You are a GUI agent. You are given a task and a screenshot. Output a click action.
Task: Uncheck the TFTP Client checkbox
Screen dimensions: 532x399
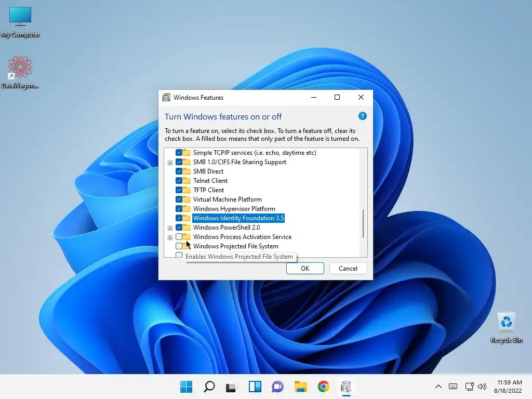coord(179,190)
